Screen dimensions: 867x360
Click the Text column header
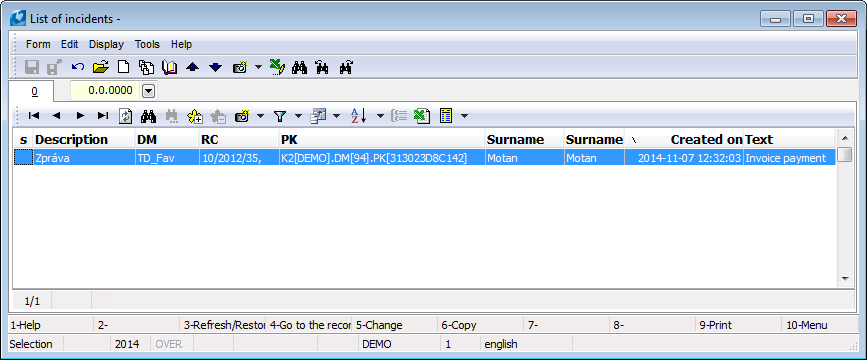(790, 139)
